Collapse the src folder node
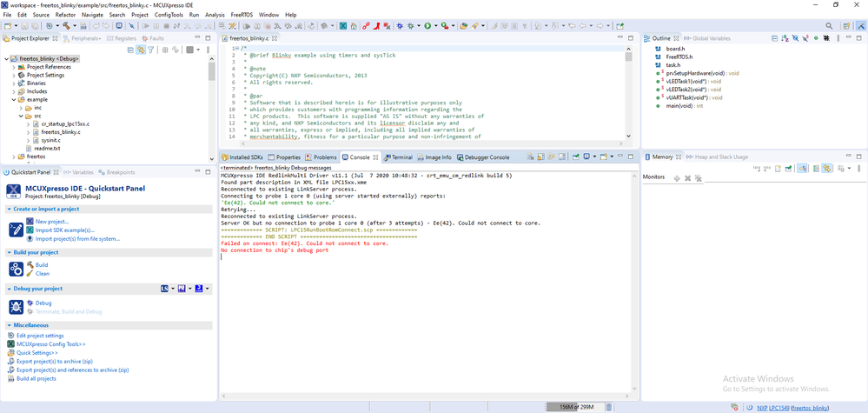 pos(21,117)
